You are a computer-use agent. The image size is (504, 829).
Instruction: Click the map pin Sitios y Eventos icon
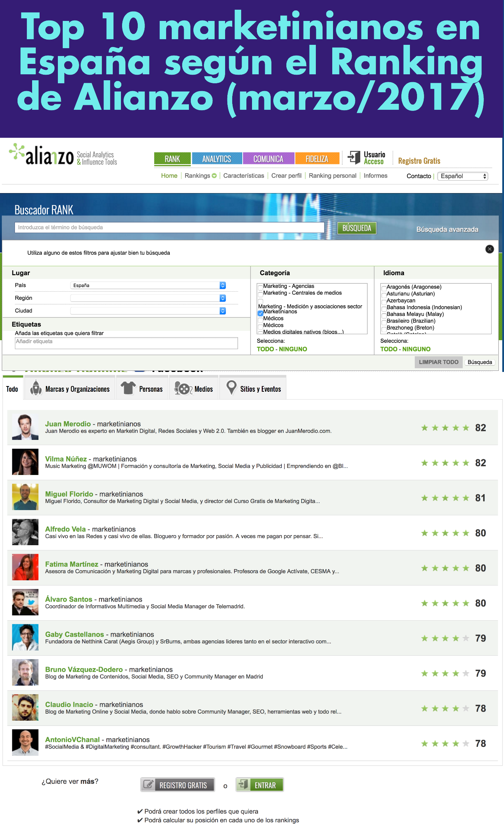[x=231, y=388]
